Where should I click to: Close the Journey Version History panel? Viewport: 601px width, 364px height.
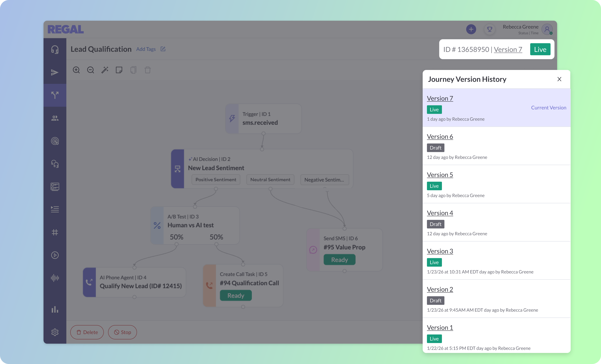(559, 79)
